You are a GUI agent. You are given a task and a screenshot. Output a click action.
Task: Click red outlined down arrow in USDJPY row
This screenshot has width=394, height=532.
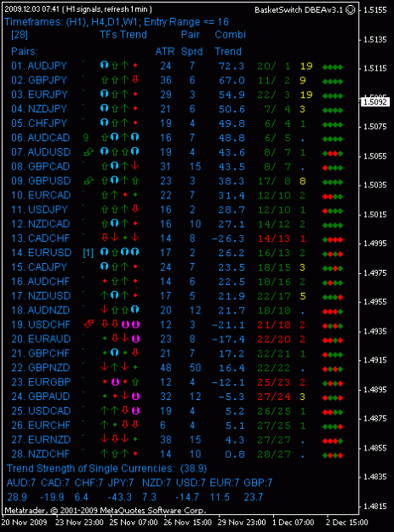click(x=135, y=209)
